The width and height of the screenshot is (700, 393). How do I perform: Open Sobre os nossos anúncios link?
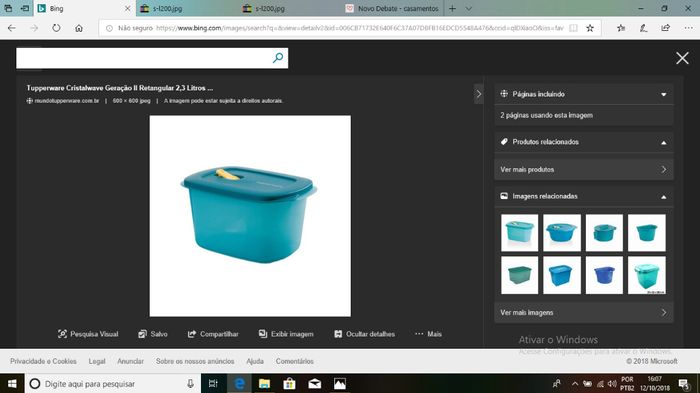[x=195, y=361]
